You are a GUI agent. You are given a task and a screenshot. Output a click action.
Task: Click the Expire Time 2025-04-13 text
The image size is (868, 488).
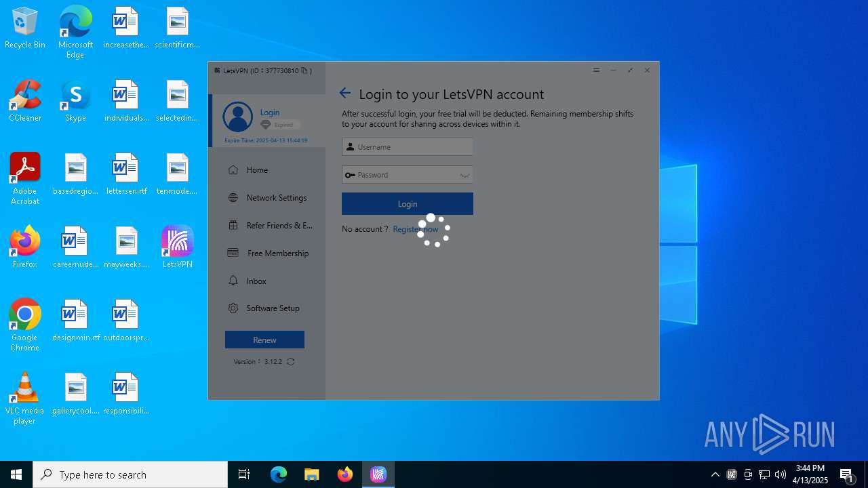[266, 140]
